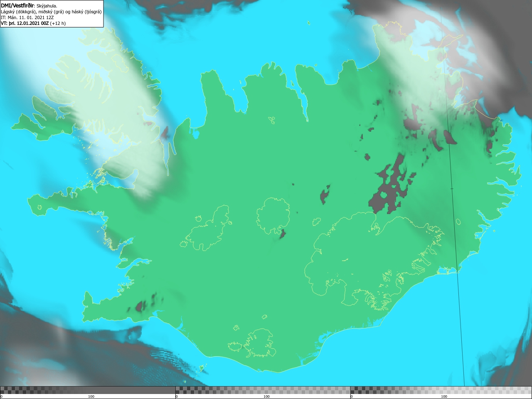This screenshot has height=399, width=532.
Task: Click the 'DMI/Vestfirðir: Skýjahula.' title line
Action: click(x=29, y=5)
